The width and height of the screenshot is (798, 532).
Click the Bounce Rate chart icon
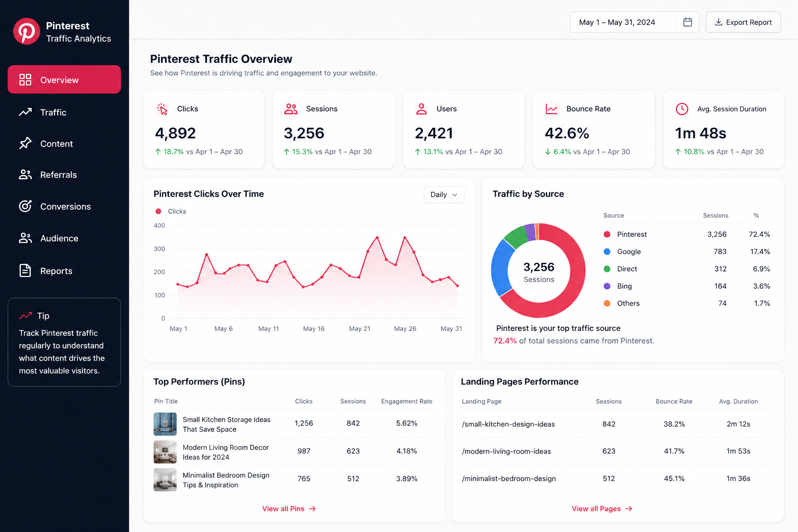(551, 109)
